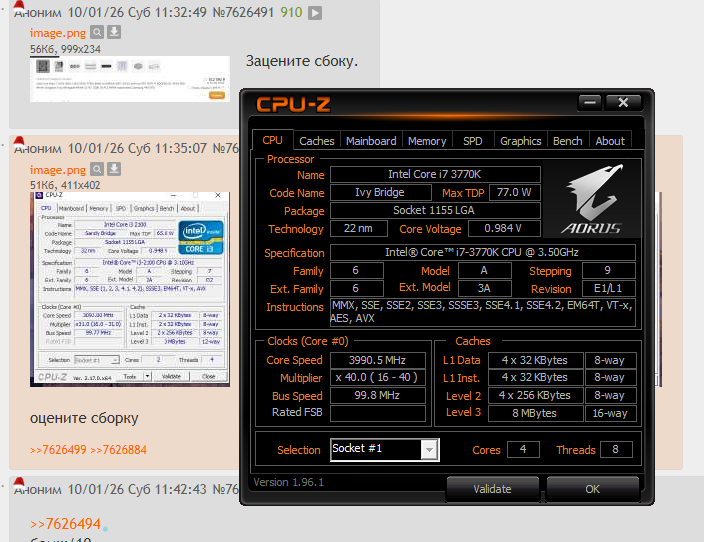The image size is (704, 542).
Task: Click the Threads value 8
Action: coord(616,449)
